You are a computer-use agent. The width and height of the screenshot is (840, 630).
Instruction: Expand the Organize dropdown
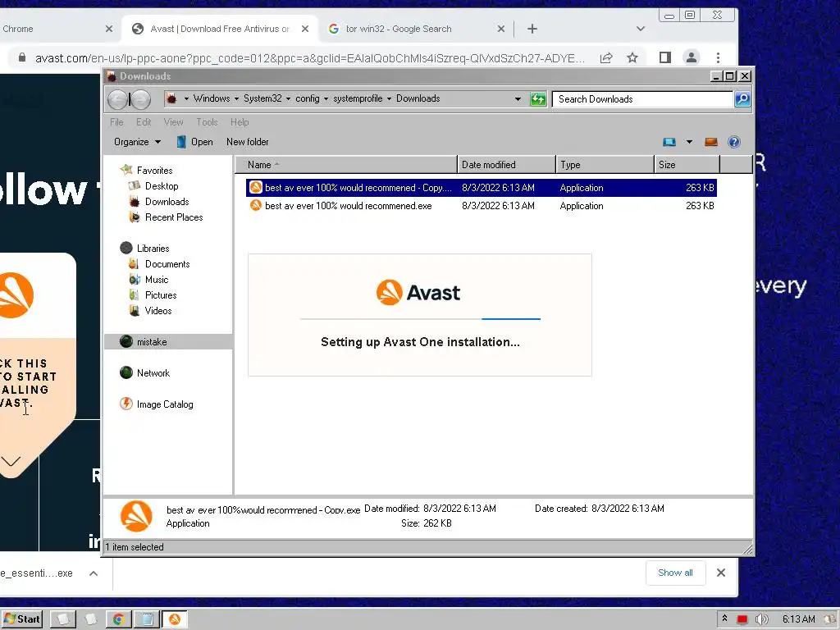137,142
